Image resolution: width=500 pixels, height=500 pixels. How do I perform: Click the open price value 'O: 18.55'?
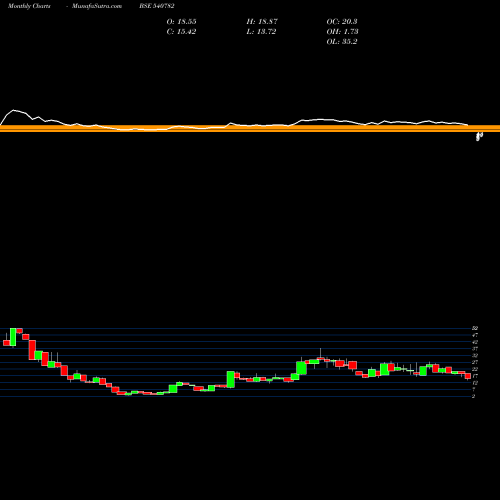(x=181, y=21)
